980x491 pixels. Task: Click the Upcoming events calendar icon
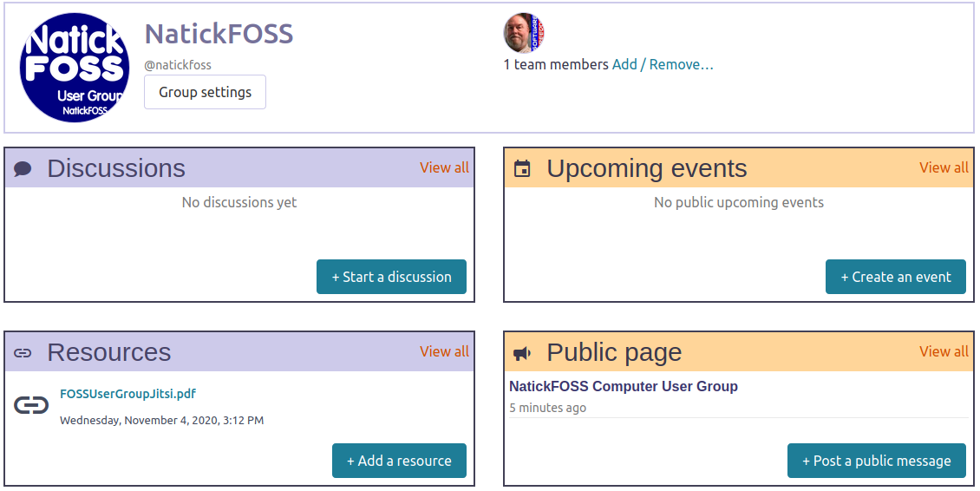pyautogui.click(x=522, y=169)
